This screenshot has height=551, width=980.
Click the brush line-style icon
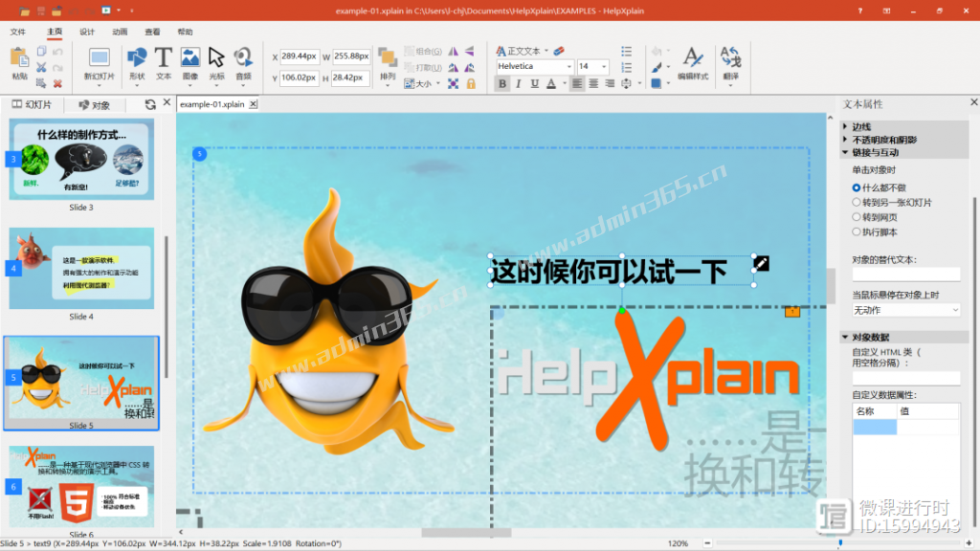[x=657, y=67]
